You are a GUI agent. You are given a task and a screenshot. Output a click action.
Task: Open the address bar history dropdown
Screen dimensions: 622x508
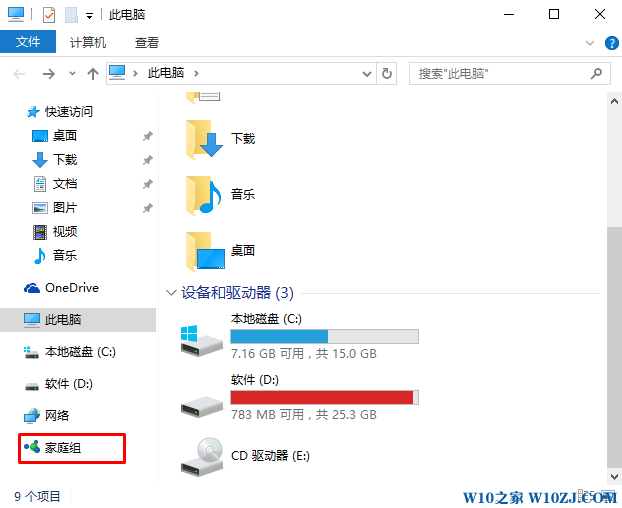(x=367, y=74)
